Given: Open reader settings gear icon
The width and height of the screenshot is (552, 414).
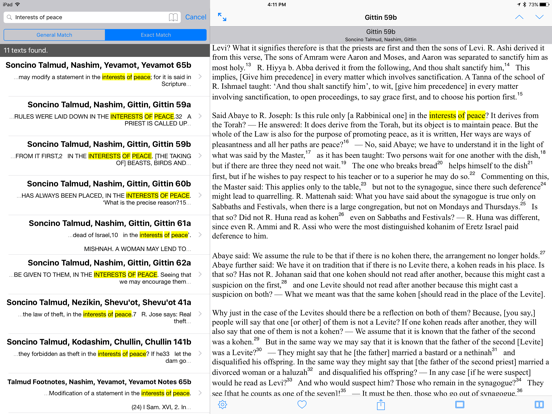Looking at the screenshot, I should coord(222,404).
